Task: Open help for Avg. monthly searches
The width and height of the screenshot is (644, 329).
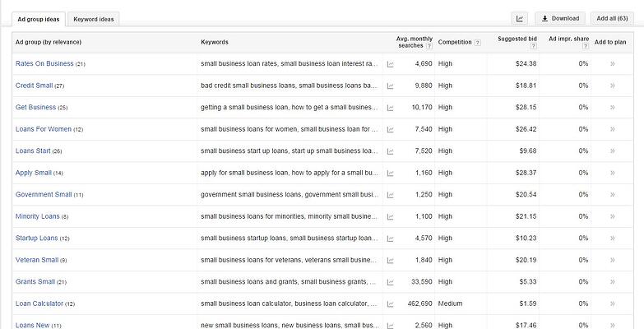Action: point(429,46)
